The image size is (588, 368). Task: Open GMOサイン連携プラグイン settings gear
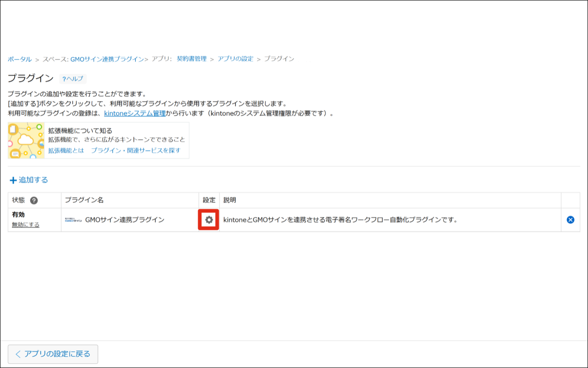click(209, 220)
